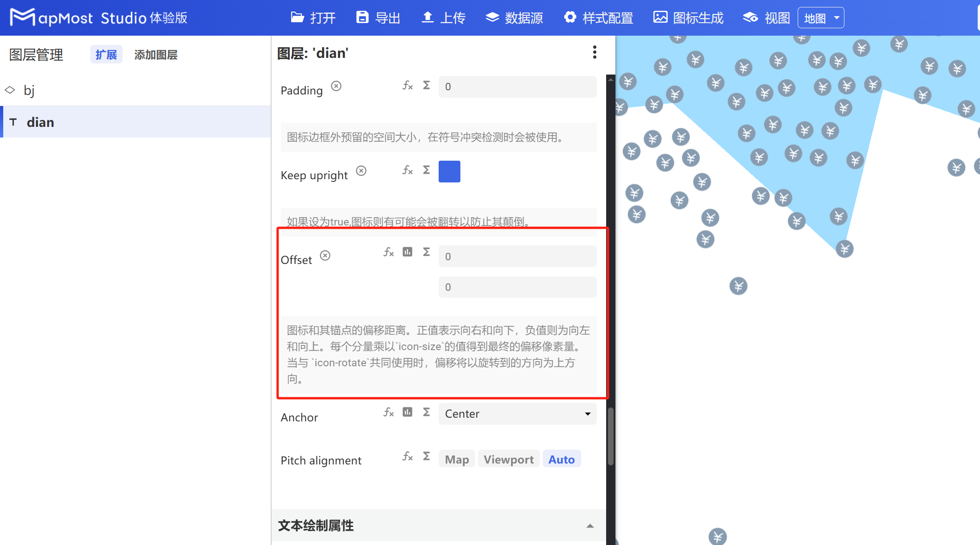Open the 图标生成 icon generator
This screenshot has width=980, height=545.
688,17
